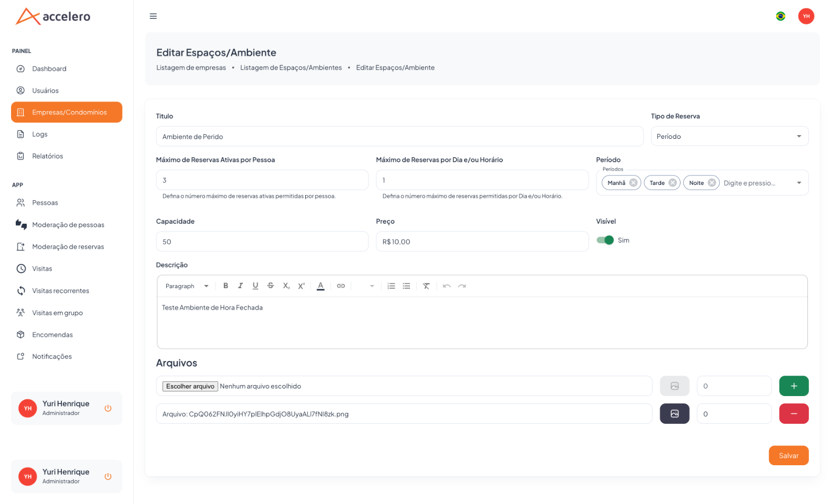Remove the Noite period chip

[x=711, y=183]
